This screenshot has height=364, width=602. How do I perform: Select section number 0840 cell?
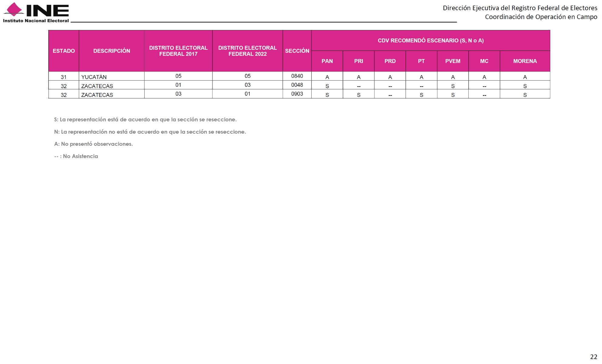pyautogui.click(x=297, y=76)
